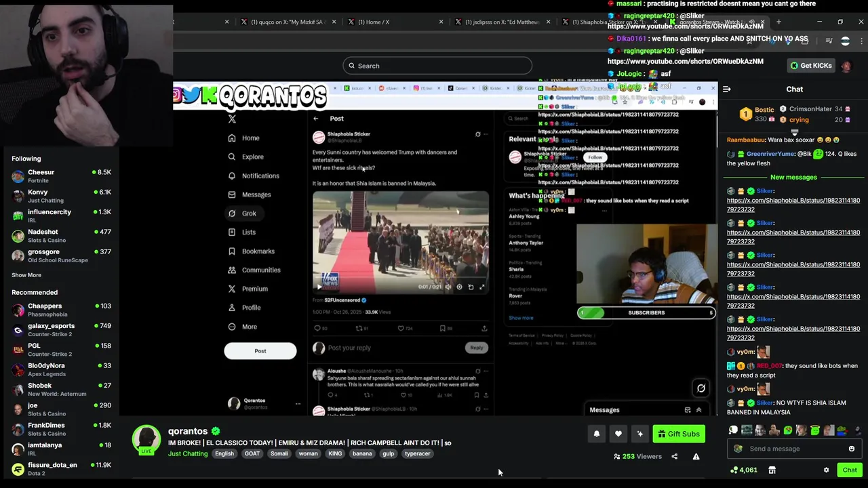The image size is (868, 488).
Task: Collapse the chat panel with arrow icon
Action: tap(727, 89)
